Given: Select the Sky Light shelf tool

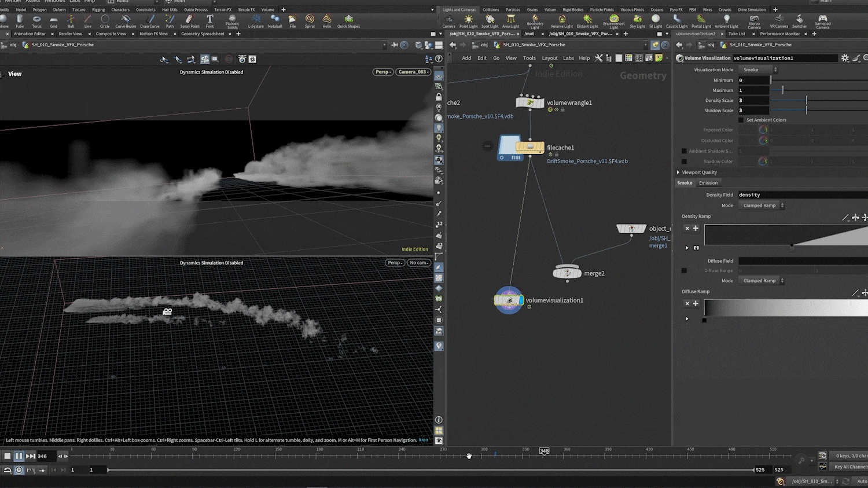Looking at the screenshot, I should (x=637, y=21).
